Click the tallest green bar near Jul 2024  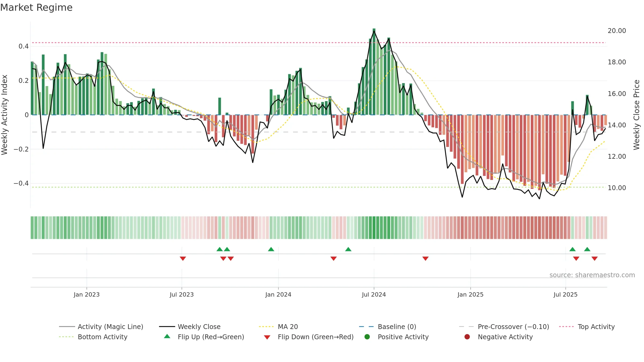(x=374, y=72)
